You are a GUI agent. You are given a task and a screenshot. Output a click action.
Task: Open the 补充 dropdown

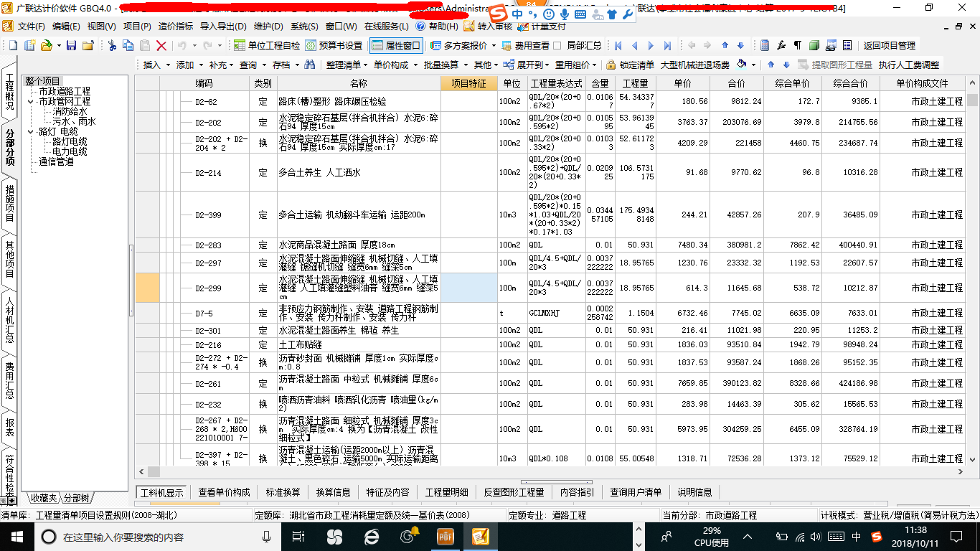[x=222, y=65]
